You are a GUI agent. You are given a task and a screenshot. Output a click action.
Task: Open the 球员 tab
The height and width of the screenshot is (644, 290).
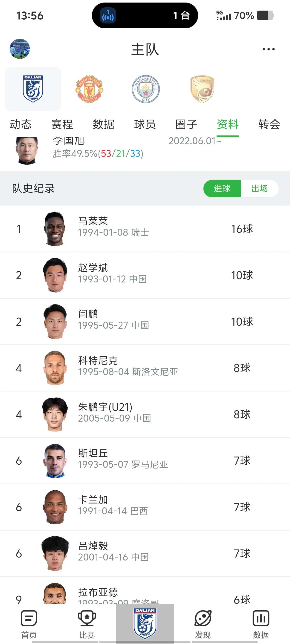coord(145,124)
